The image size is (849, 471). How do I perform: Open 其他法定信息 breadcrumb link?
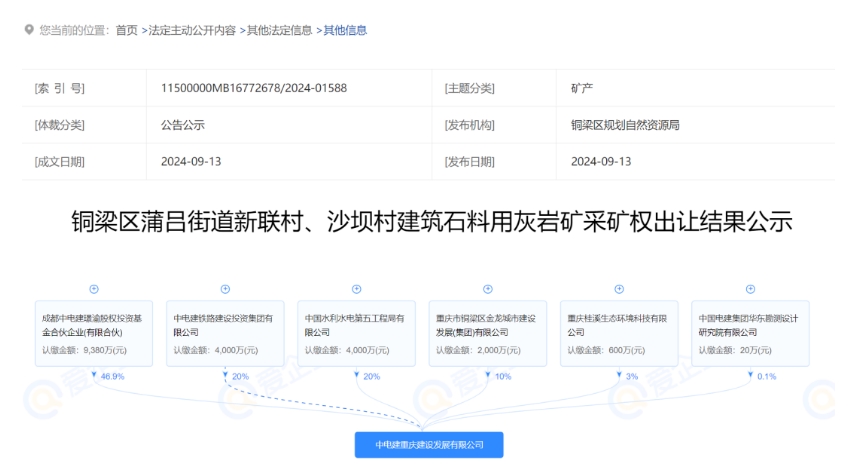pyautogui.click(x=280, y=31)
